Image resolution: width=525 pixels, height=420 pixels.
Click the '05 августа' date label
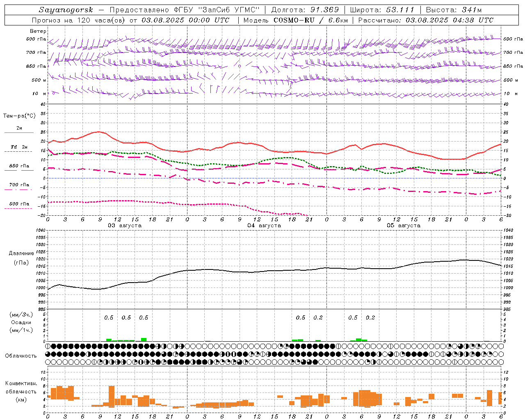point(404,226)
